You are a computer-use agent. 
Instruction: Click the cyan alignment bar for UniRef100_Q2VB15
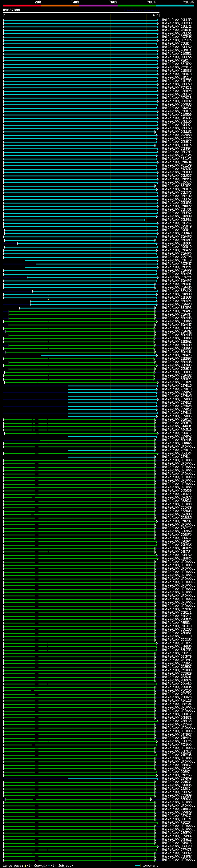point(113,386)
